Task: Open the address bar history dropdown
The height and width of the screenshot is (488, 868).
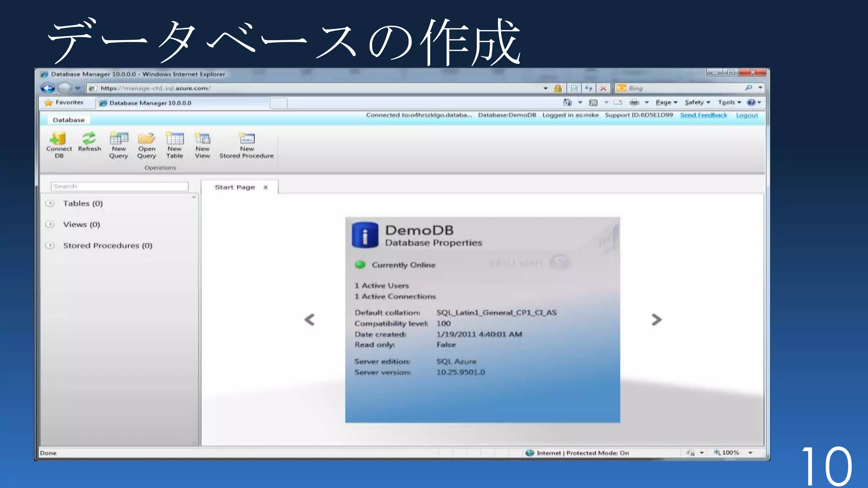Action: [x=545, y=88]
